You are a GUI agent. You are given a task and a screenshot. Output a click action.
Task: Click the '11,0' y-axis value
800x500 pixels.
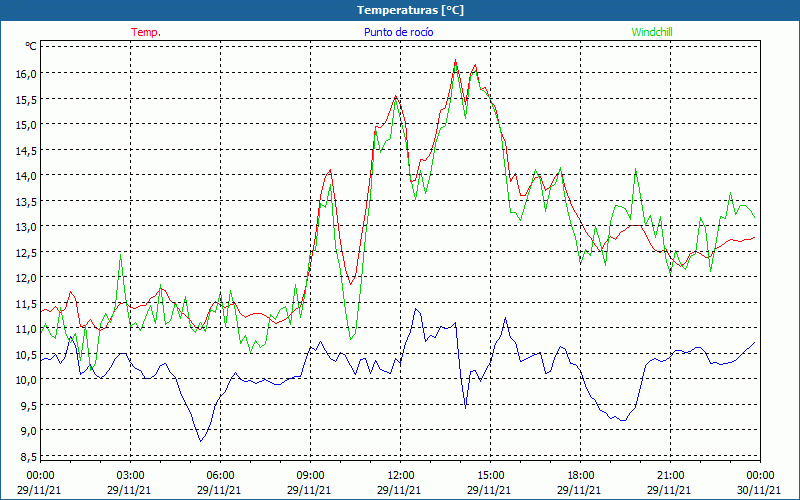tap(27, 329)
